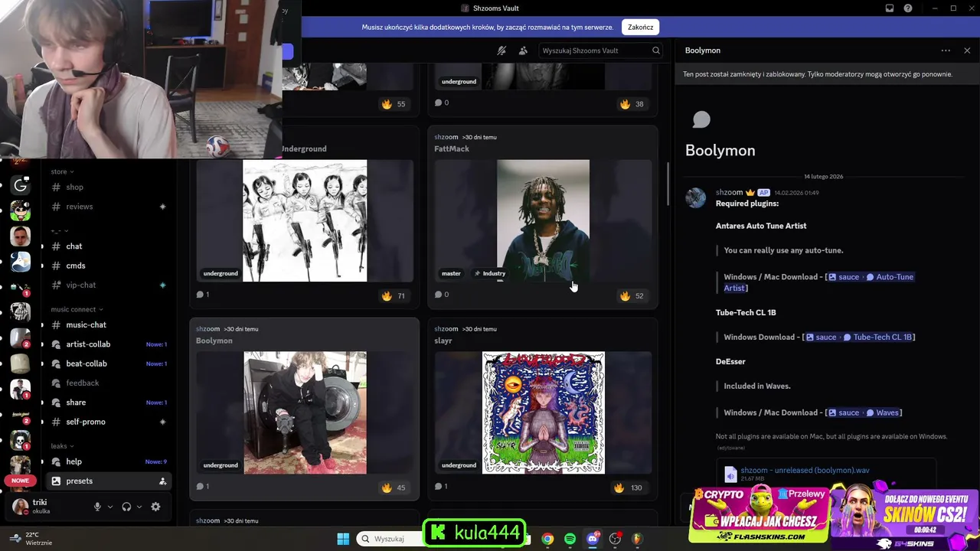Deafen audio with the headphones icon
Viewport: 980px width, 551px height.
126,507
